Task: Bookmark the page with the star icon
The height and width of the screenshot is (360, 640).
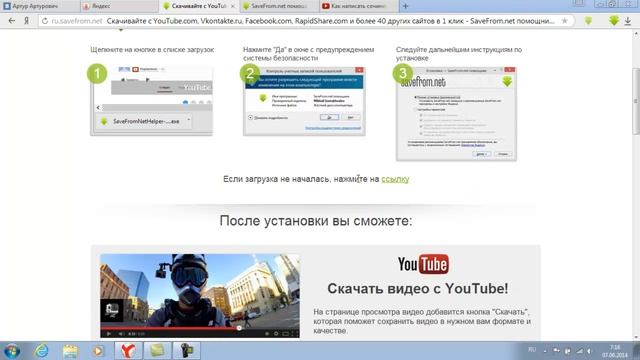Action: point(564,21)
